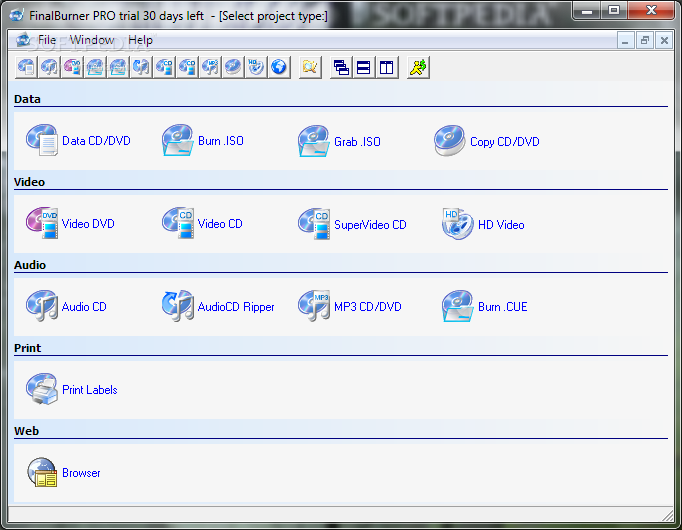Click the Video DVD toolbar icon
682x530 pixels.
point(72,67)
